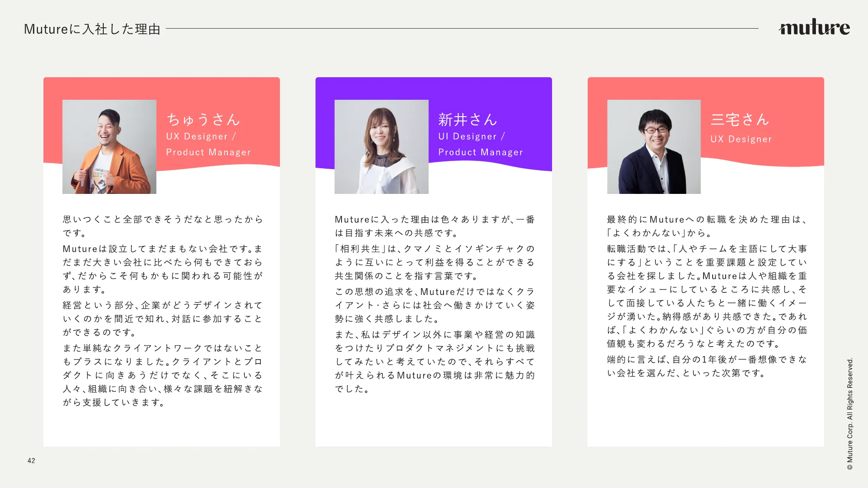The height and width of the screenshot is (488, 868).
Task: Click 'Product Manager' under 新井さん
Action: point(480,152)
